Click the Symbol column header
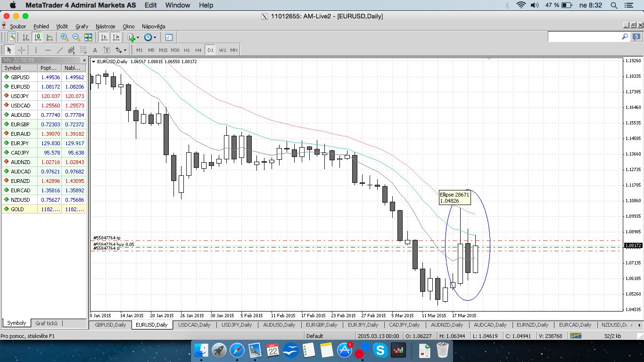This screenshot has height=362, width=644. click(20, 68)
